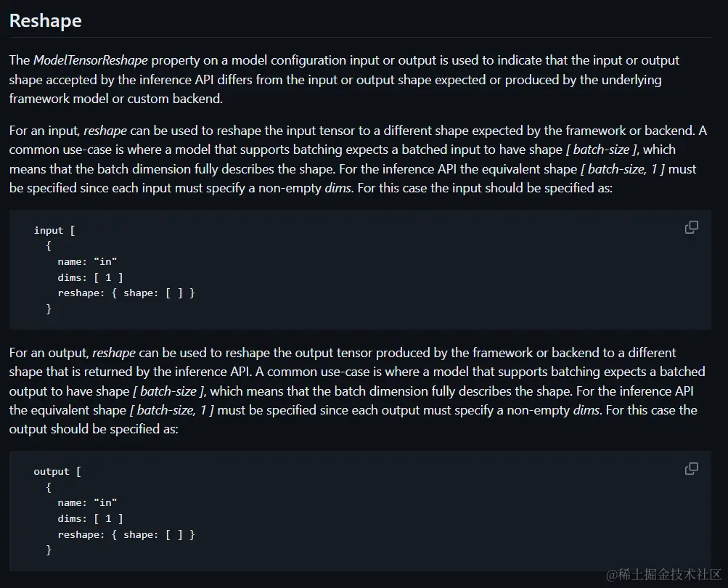Viewport: 728px width, 588px height.
Task: Click 'output [' line in second code block
Action: [57, 471]
